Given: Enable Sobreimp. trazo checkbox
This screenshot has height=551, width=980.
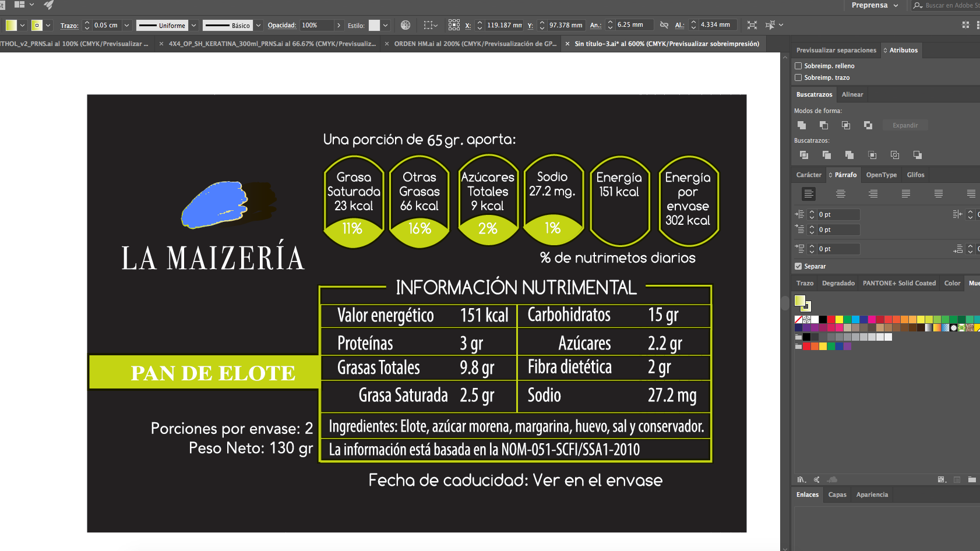Looking at the screenshot, I should pyautogui.click(x=799, y=77).
